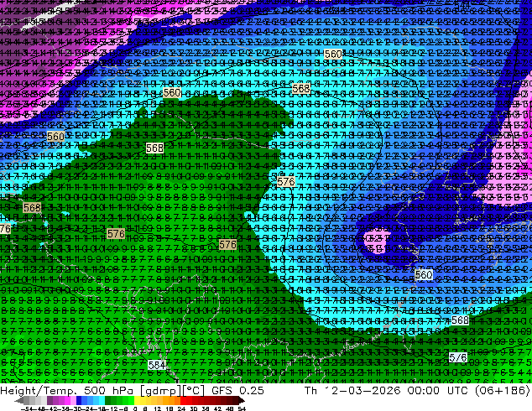Image resolution: width=532 pixels, height=411 pixels.
Task: Click the '[gdmp]' unit label
Action: tap(159, 391)
